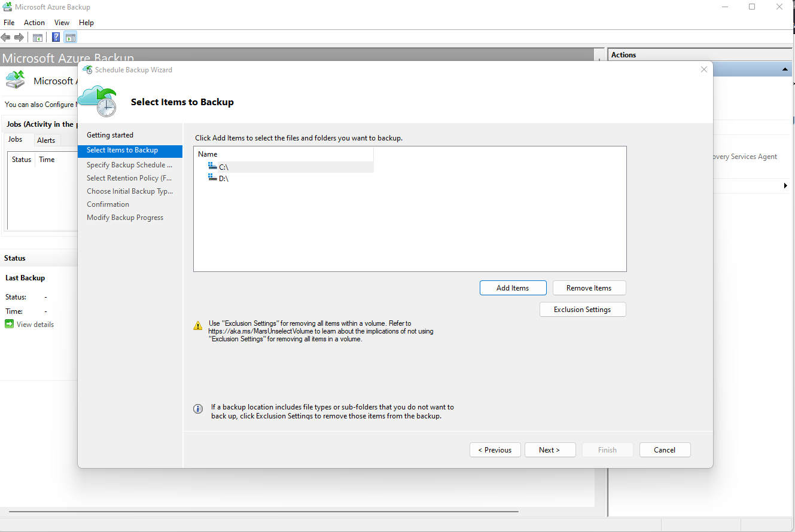Go back with the Previous button
The width and height of the screenshot is (795, 532).
pos(495,450)
